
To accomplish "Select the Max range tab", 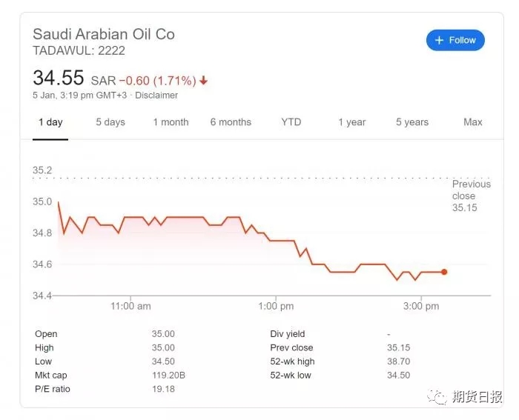I will click(473, 122).
